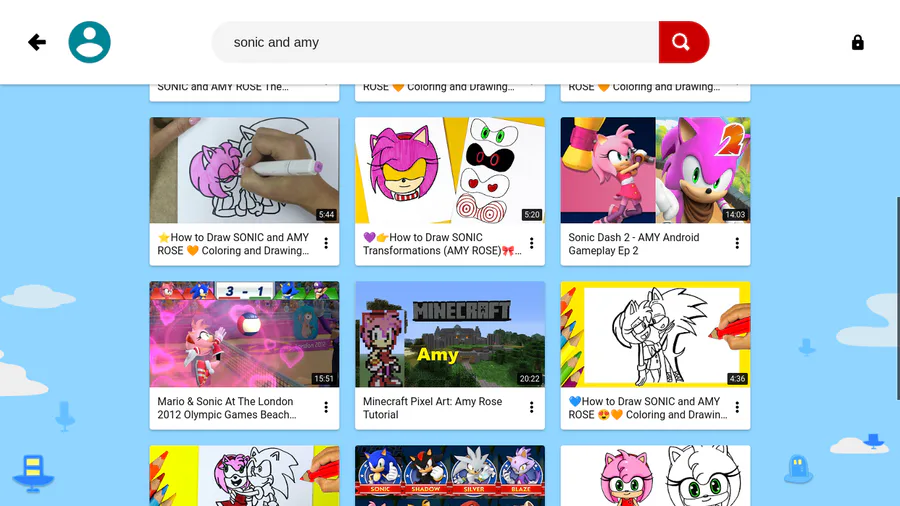Play the Minecraft Amy pixel art thumbnail

coord(450,334)
